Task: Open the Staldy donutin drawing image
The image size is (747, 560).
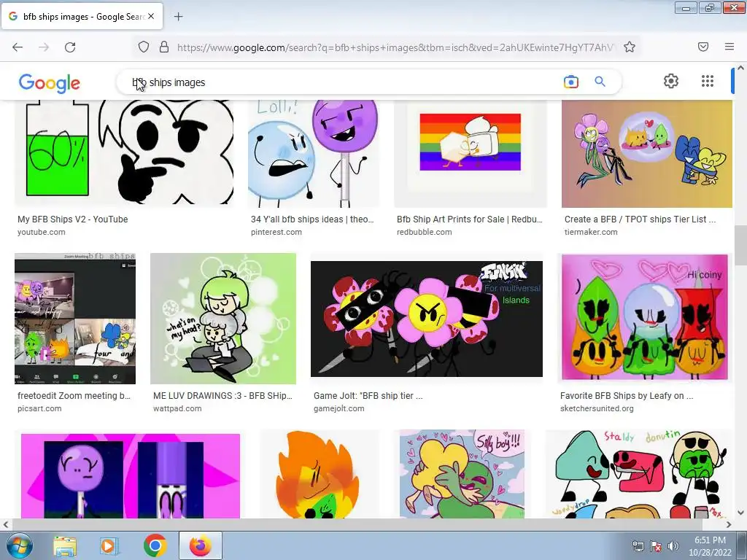Action: [x=638, y=474]
